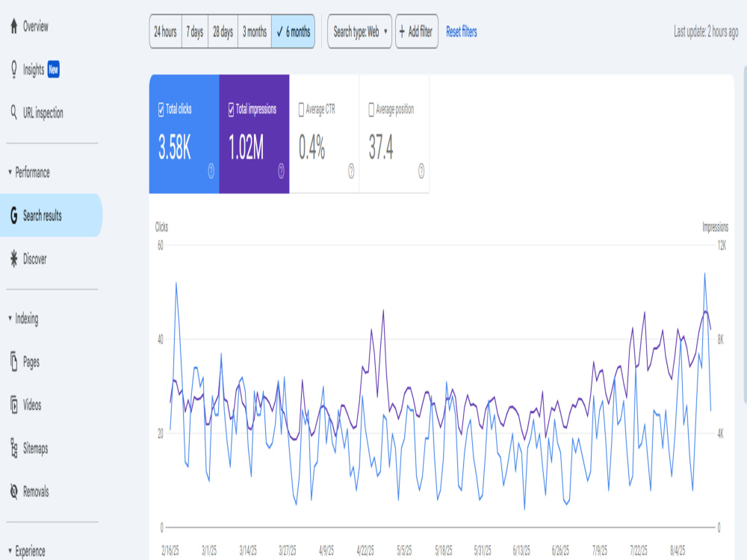Click the Impressions axis label
The height and width of the screenshot is (560, 747).
715,227
